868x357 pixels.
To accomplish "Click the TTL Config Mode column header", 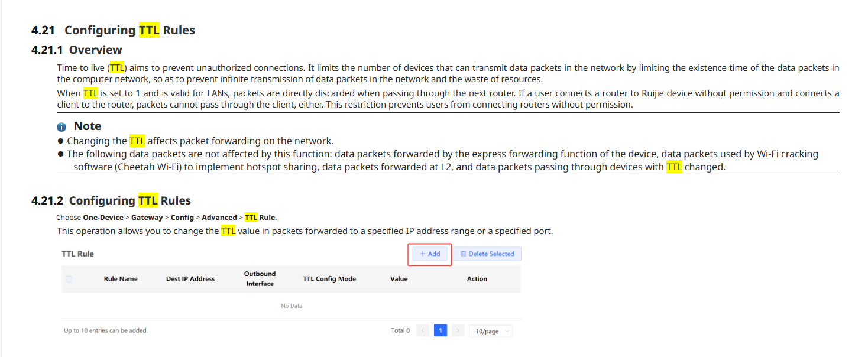I will tap(329, 279).
